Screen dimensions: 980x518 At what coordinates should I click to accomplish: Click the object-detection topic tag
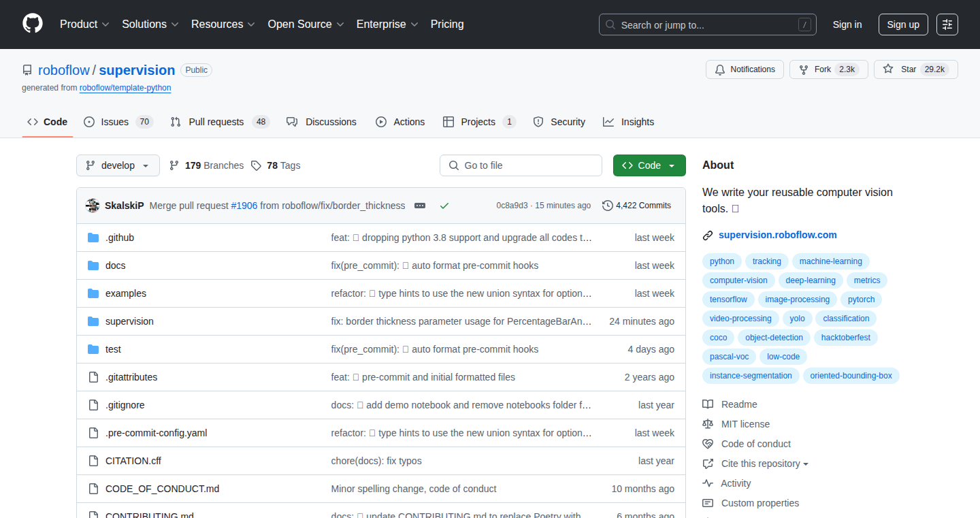point(774,338)
